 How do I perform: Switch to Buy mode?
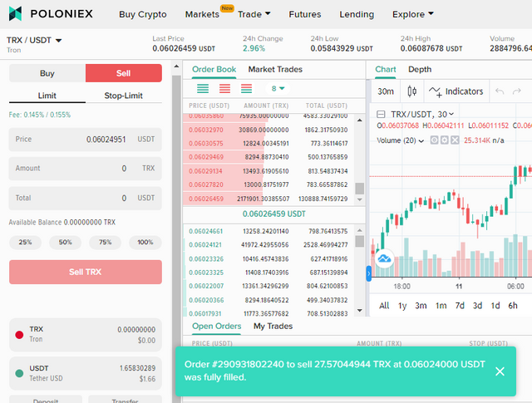[x=47, y=73]
